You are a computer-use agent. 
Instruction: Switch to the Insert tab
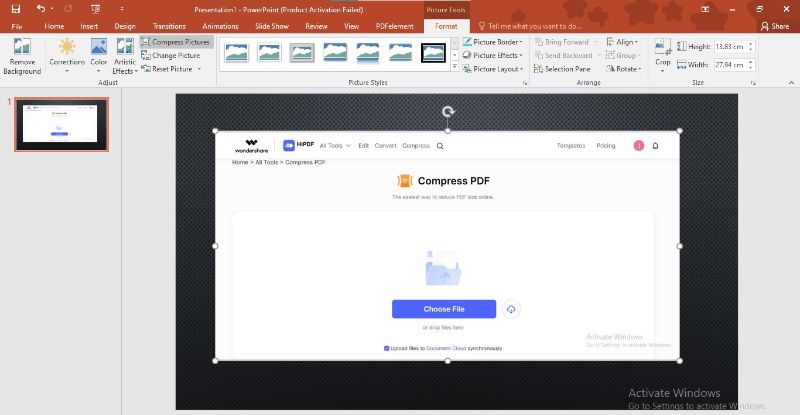pyautogui.click(x=89, y=26)
